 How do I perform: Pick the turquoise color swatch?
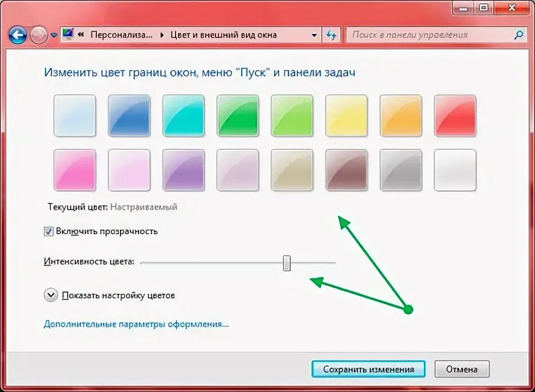point(184,115)
